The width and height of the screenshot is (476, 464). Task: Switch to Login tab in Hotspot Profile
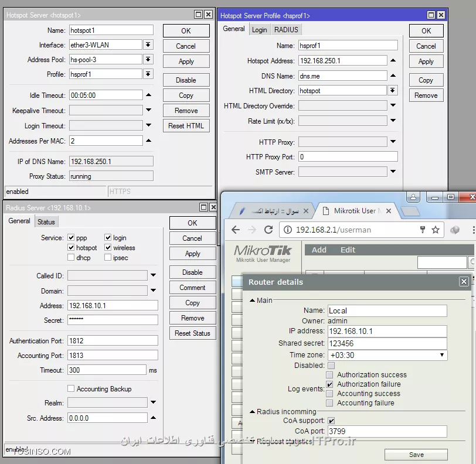click(x=259, y=30)
